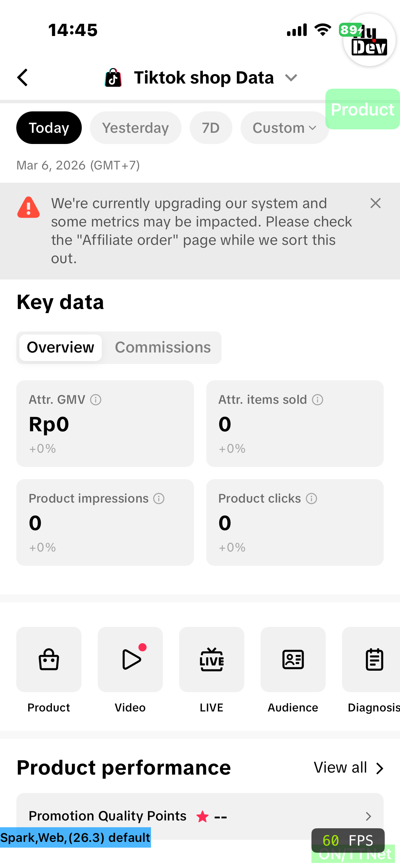The image size is (400, 868).
Task: Show info for Product impressions
Action: click(x=159, y=499)
